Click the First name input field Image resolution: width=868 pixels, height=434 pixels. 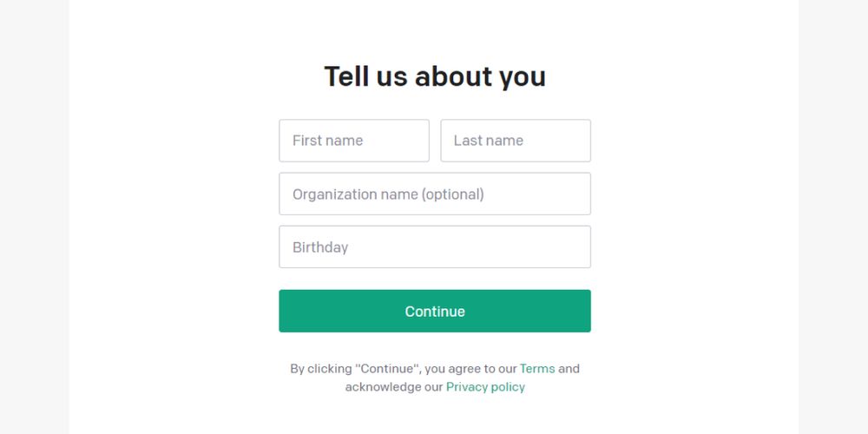click(x=353, y=141)
